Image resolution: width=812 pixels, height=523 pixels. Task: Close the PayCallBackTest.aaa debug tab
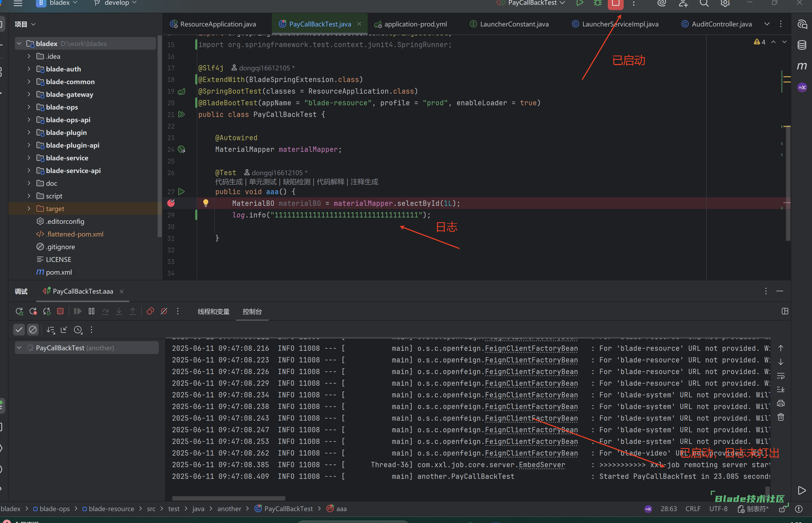point(122,291)
